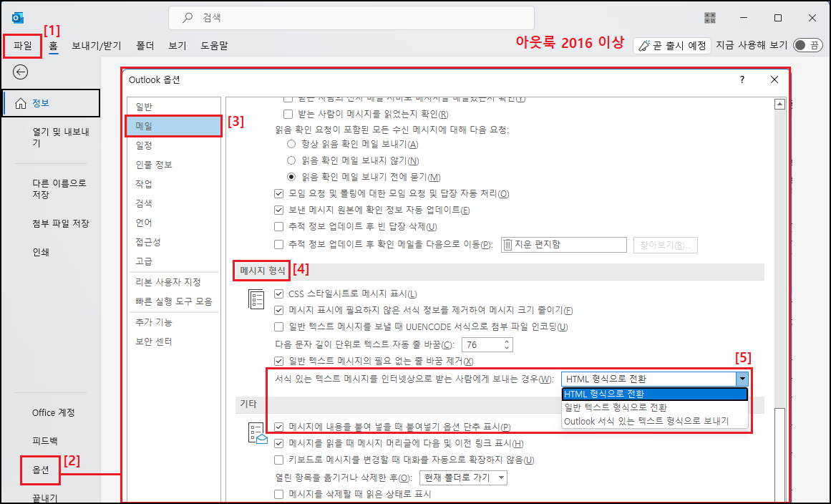Screen dimensions: 831x504
Task: Switch to the 홈 ribbon tab
Action: coord(53,46)
